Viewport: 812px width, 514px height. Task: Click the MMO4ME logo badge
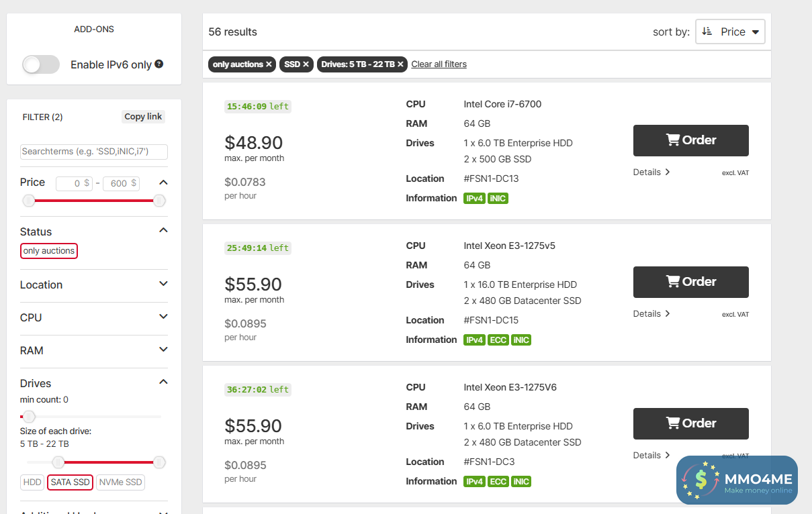(x=737, y=480)
